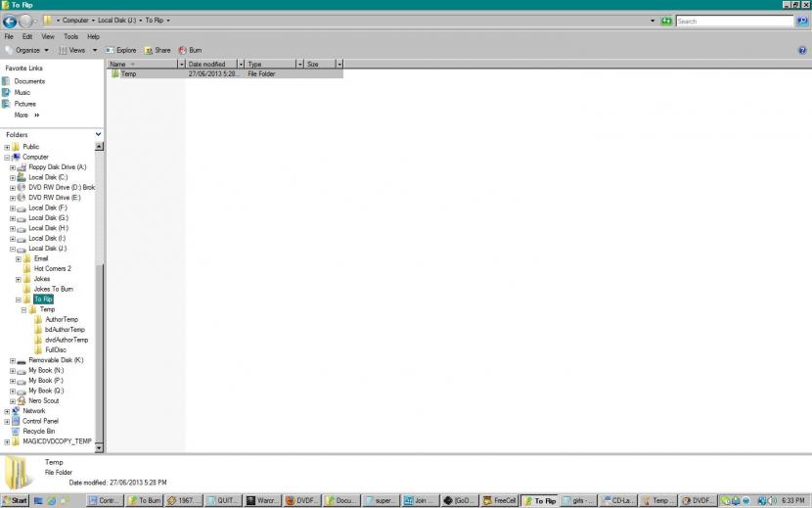Open the Views dropdown arrow
Screen dimensions: 812x508
[95, 50]
